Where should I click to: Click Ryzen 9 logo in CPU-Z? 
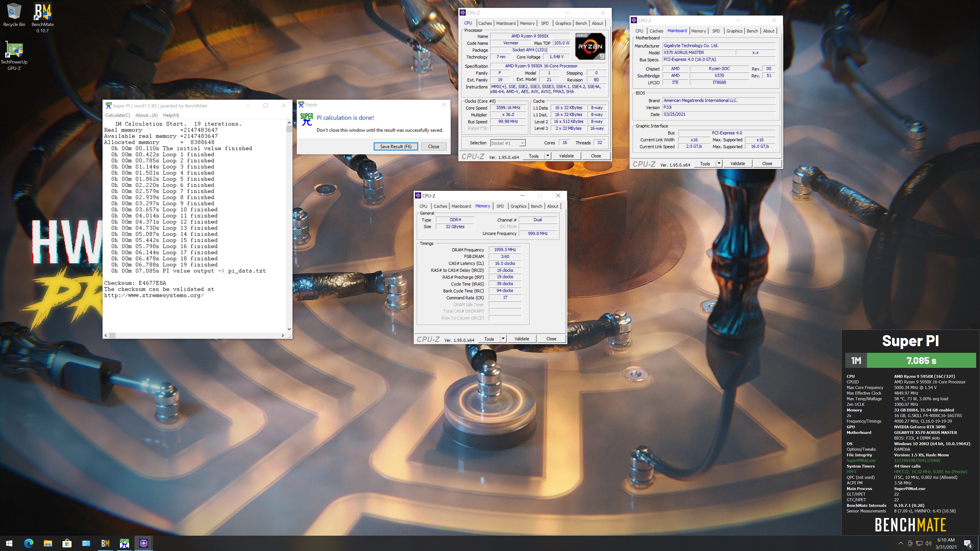click(590, 46)
